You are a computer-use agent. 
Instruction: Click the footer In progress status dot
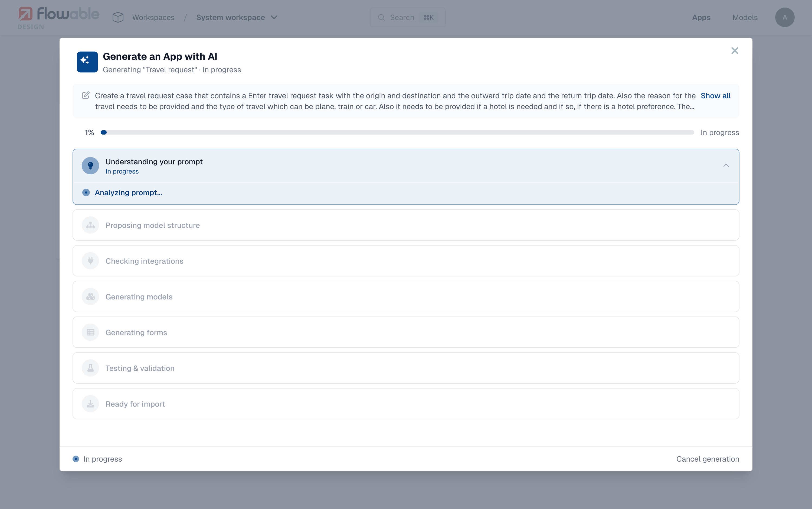76,459
